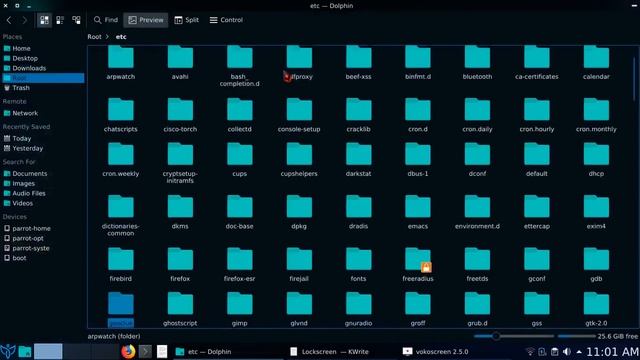640x360 pixels.
Task: Go back with the back arrow
Action: pos(9,20)
